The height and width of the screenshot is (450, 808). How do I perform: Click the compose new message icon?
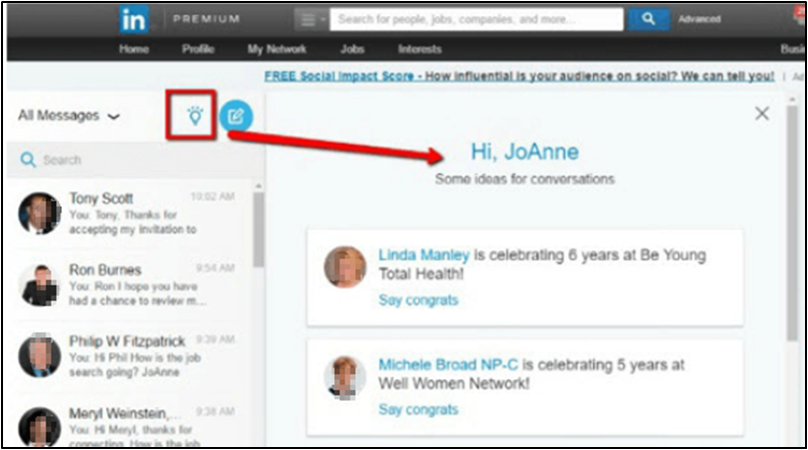pyautogui.click(x=236, y=116)
